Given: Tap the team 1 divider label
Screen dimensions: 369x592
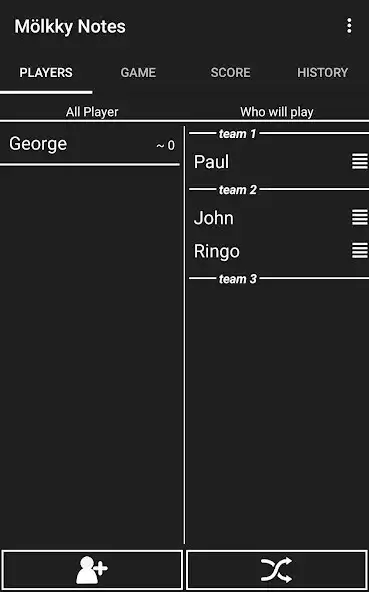Looking at the screenshot, I should point(238,134).
